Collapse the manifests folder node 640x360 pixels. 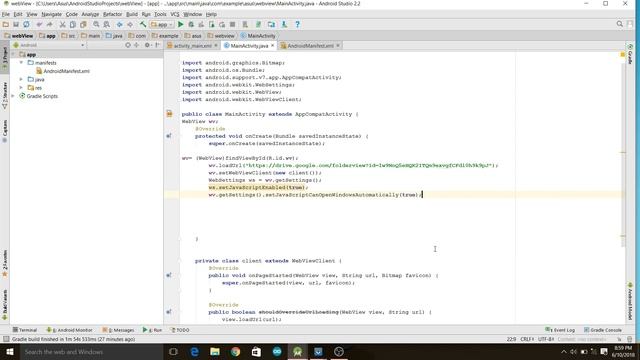pos(22,63)
